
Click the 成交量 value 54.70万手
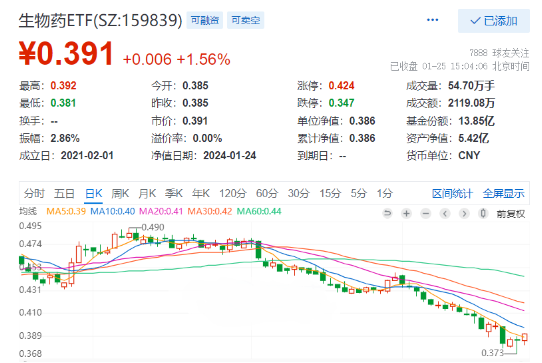coord(471,85)
